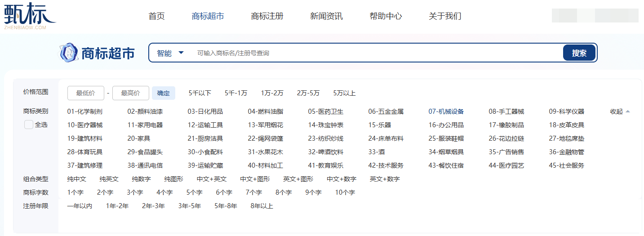
Task: Open the 智能 search type dropdown
Action: click(170, 53)
